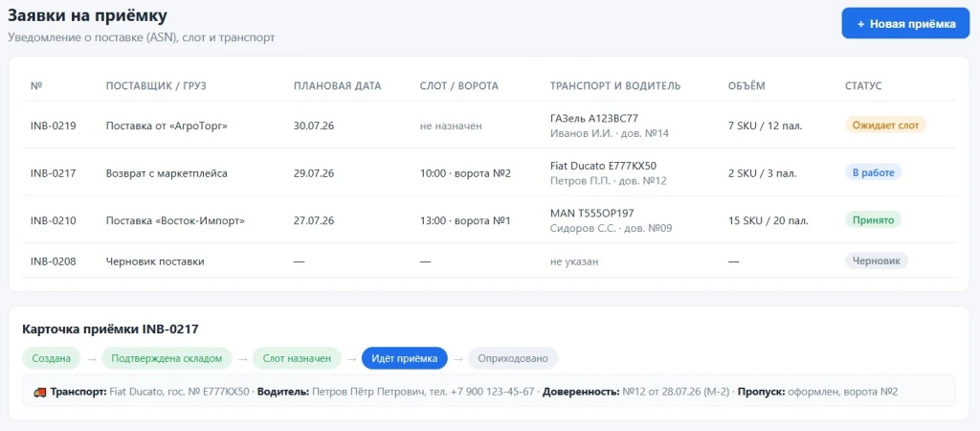
Task: Click the Принято status badge
Action: pyautogui.click(x=873, y=219)
